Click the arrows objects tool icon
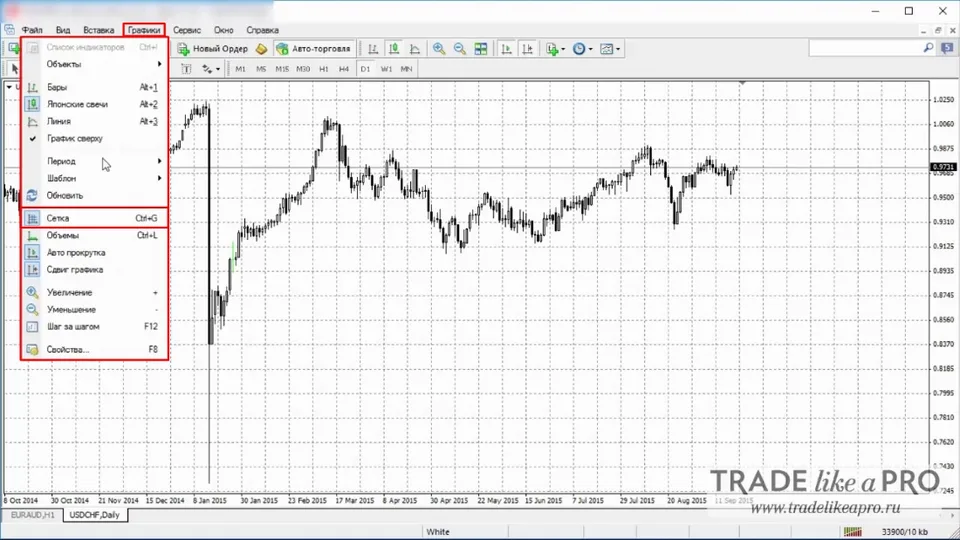The width and height of the screenshot is (960, 540). tap(208, 69)
